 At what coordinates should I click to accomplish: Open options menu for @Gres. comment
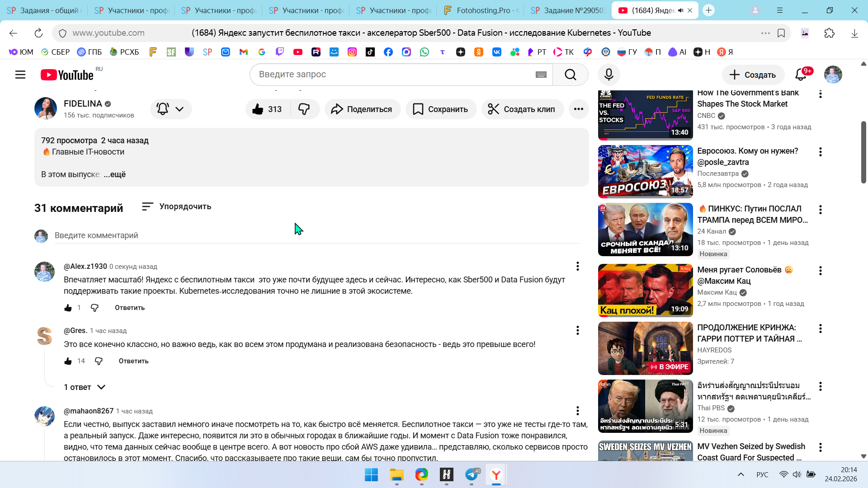click(577, 330)
